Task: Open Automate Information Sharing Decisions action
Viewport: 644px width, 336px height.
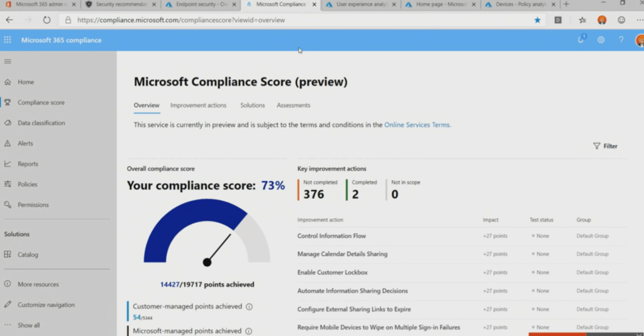Action: coord(352,291)
